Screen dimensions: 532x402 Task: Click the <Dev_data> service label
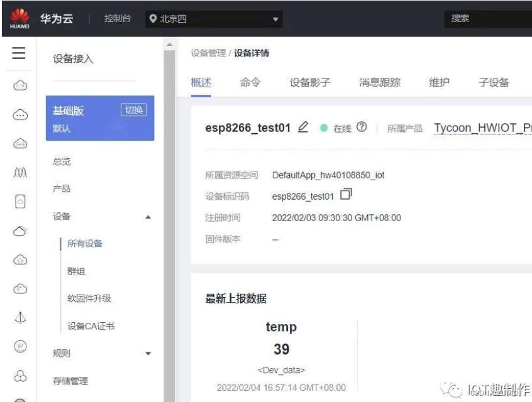pyautogui.click(x=281, y=370)
